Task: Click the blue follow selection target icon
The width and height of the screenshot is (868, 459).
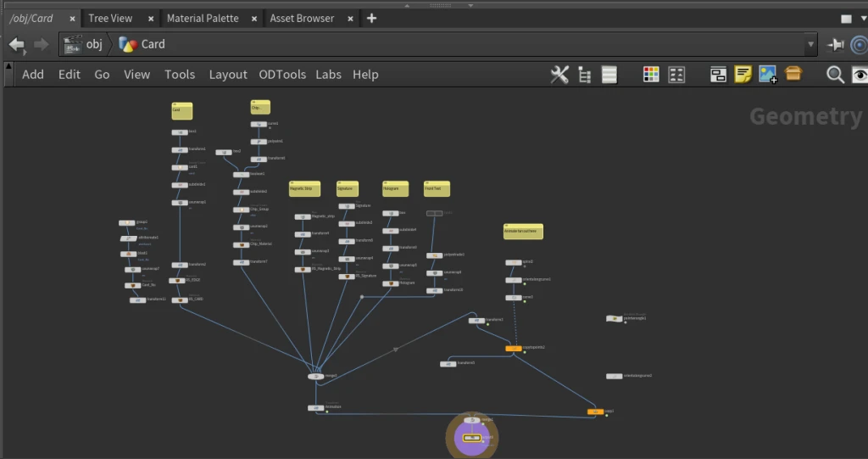Action: tap(860, 44)
